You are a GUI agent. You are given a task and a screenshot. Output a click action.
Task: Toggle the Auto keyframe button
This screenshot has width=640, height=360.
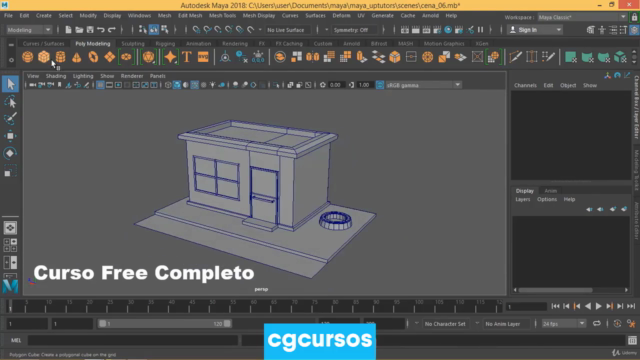[617, 324]
